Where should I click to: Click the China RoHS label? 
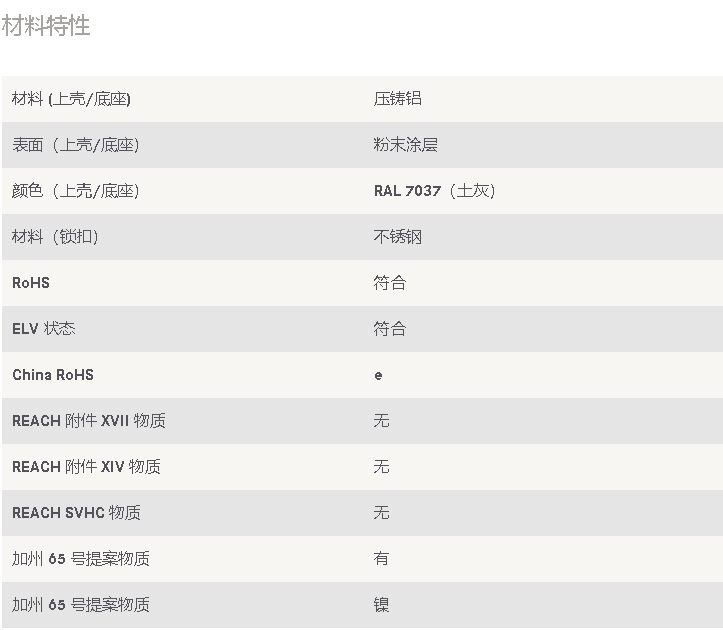(x=53, y=375)
